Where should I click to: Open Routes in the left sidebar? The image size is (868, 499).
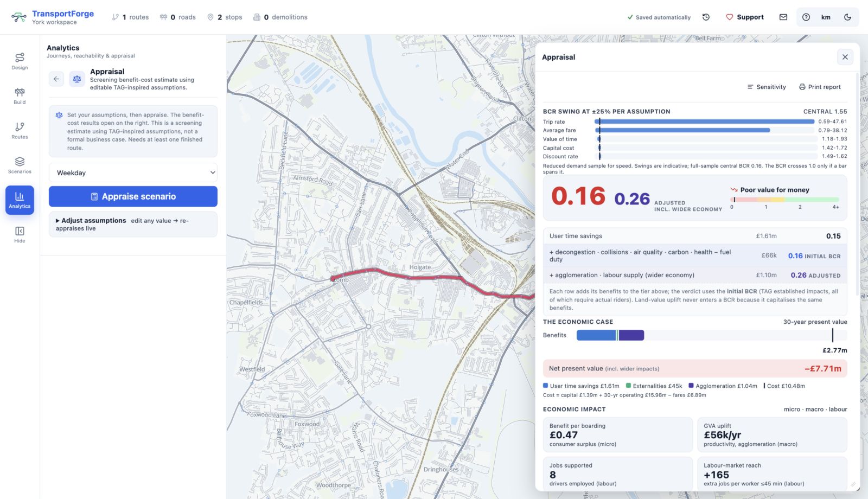click(x=20, y=131)
